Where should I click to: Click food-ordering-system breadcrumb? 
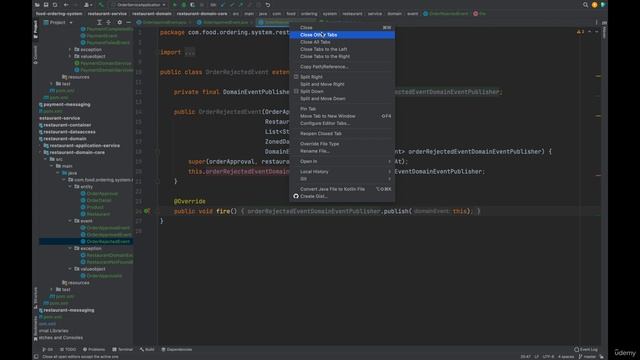(59, 14)
